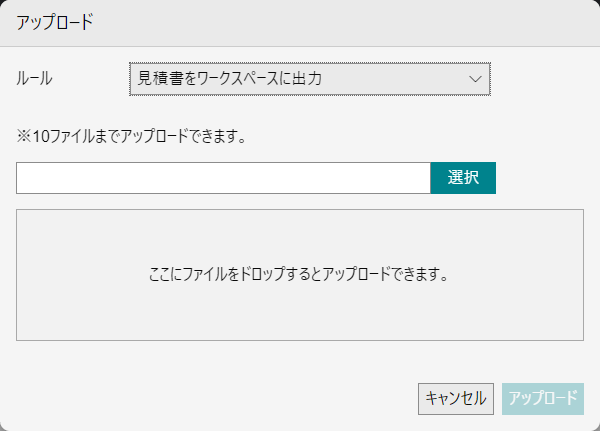Click the right end of the file path textbox
The height and width of the screenshot is (431, 600).
pos(421,178)
